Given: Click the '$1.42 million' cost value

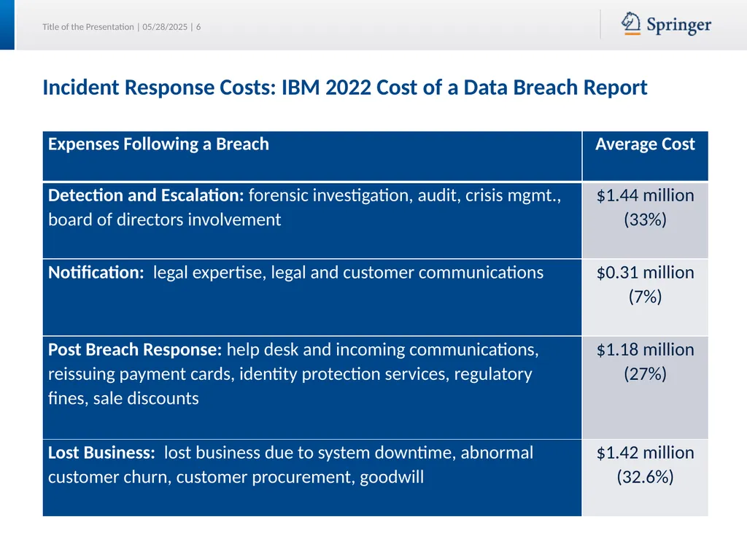Looking at the screenshot, I should 645,453.
